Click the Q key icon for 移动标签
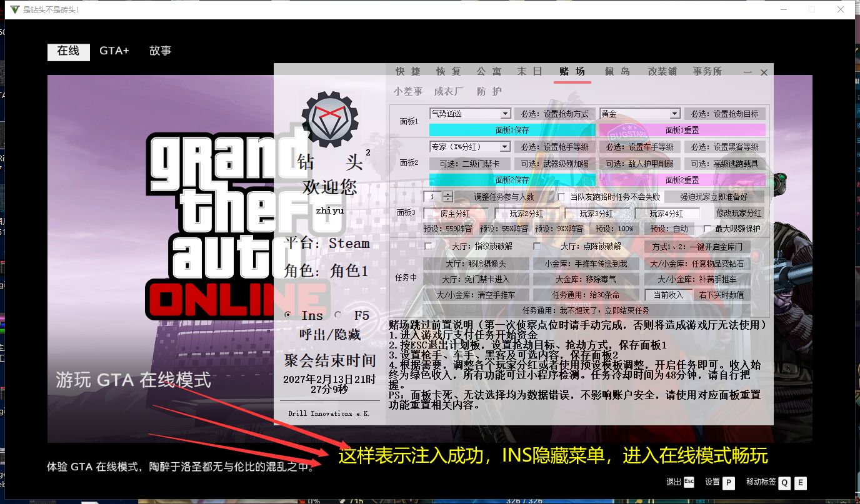The width and height of the screenshot is (860, 504). point(784,483)
